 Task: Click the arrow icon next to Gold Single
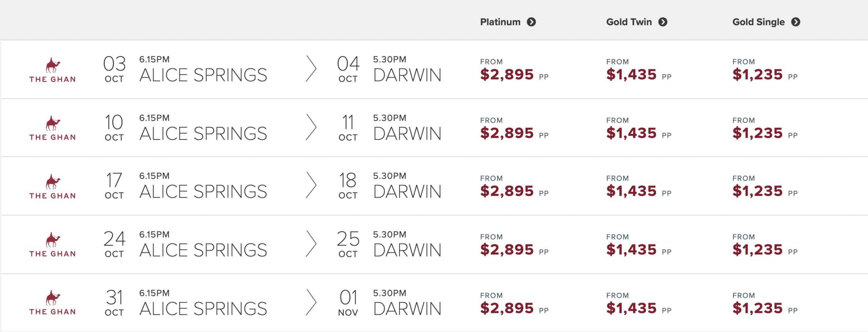tap(796, 22)
